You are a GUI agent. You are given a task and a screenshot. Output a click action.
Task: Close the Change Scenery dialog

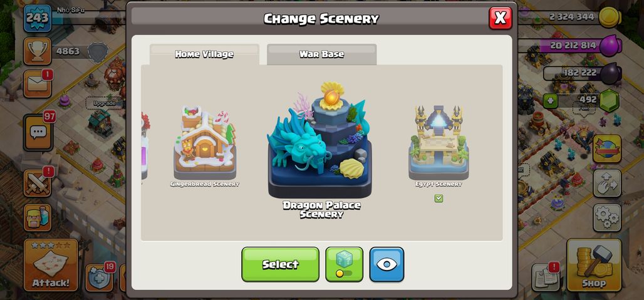(x=501, y=18)
